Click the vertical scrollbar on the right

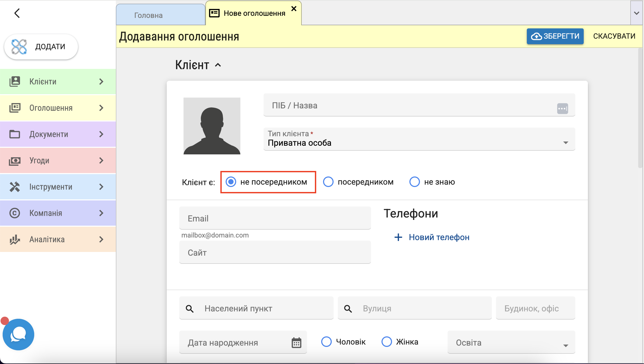[640, 108]
